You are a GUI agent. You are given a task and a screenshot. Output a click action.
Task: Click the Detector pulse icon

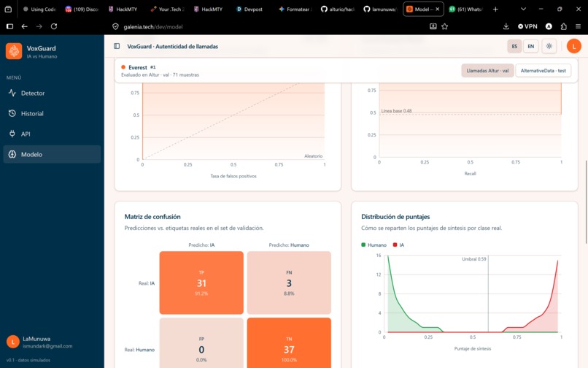12,93
